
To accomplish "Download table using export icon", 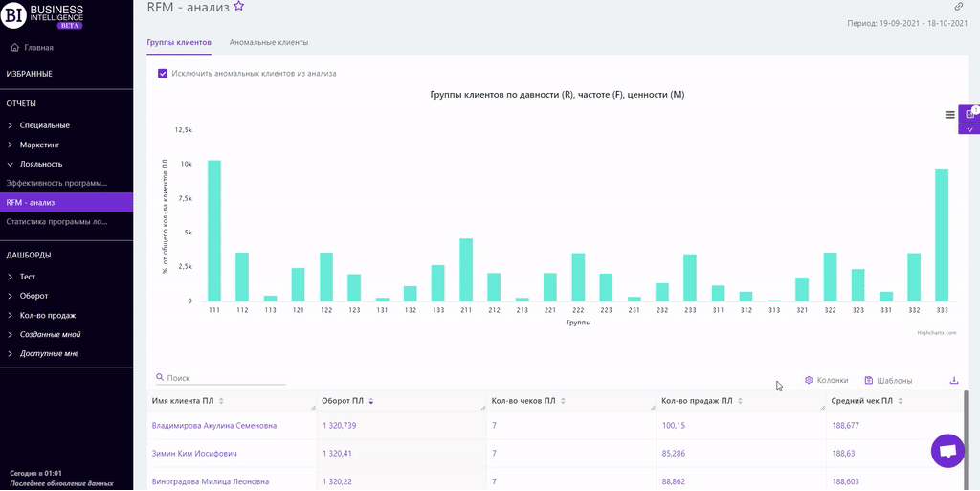I will 954,380.
